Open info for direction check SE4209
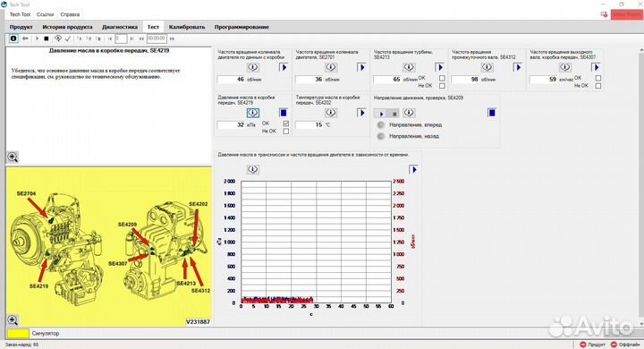Viewport: 644px width, 349px height. coord(409,113)
